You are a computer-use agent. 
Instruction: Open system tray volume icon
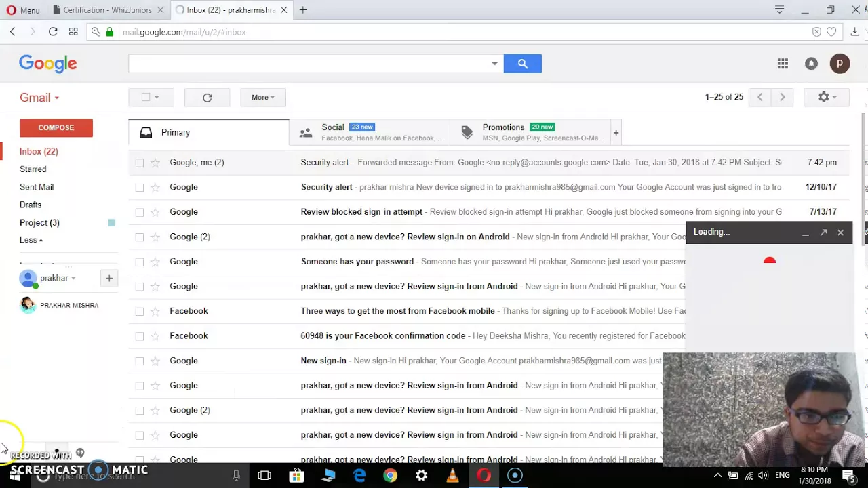[x=763, y=476]
